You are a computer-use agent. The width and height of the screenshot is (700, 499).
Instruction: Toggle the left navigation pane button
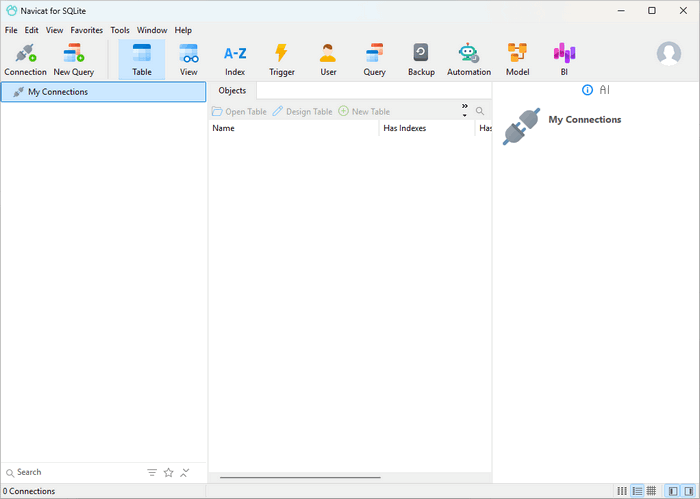pyautogui.click(x=672, y=491)
